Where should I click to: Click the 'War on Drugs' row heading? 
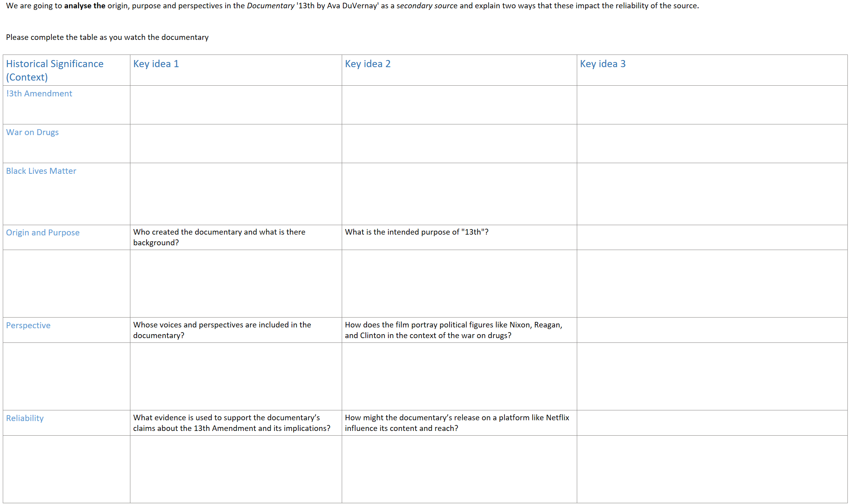click(x=32, y=132)
